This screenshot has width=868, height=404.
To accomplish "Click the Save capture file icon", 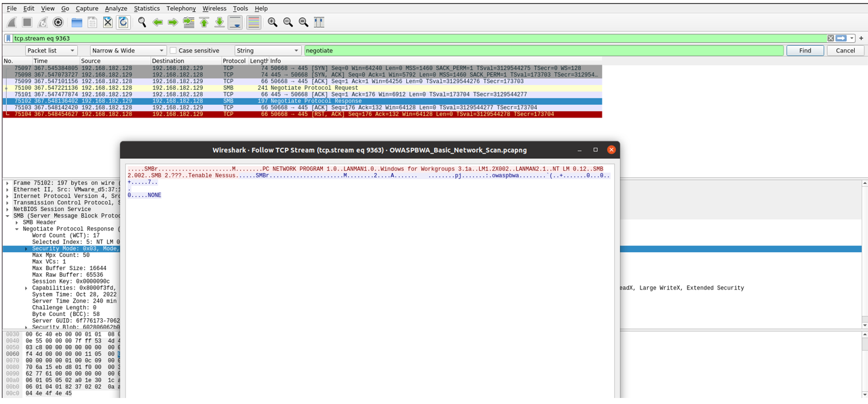I will (x=92, y=22).
